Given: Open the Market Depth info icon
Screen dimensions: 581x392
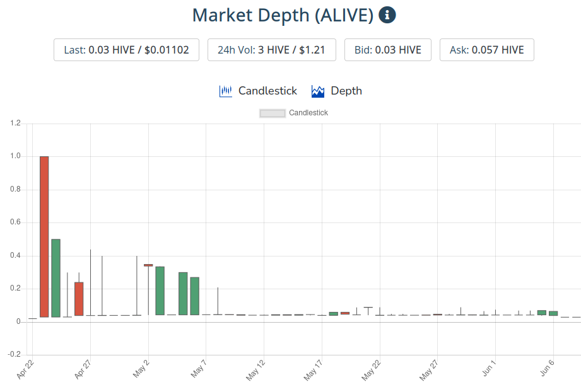Looking at the screenshot, I should point(387,15).
